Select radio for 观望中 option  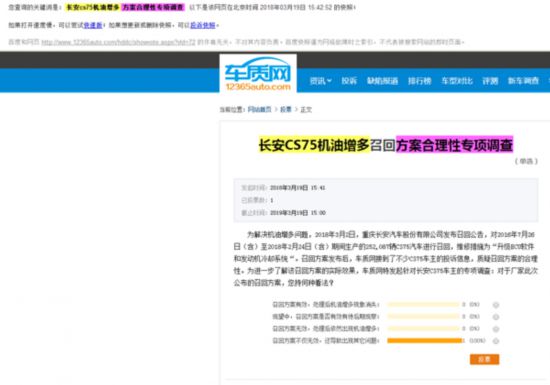pyautogui.click(x=496, y=317)
